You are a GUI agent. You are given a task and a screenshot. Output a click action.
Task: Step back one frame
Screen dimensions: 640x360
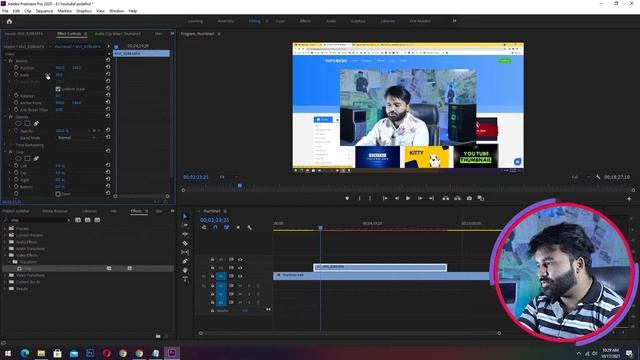[x=396, y=198]
